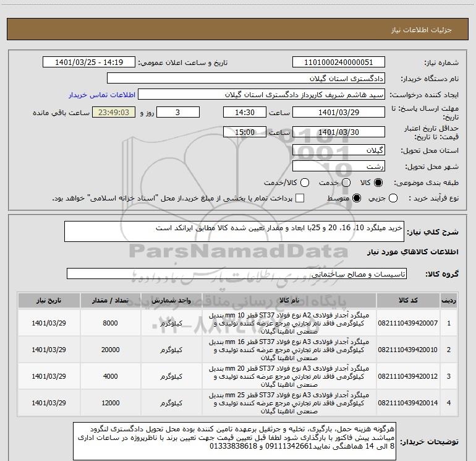Click product code 0821110439420010

[408, 350]
